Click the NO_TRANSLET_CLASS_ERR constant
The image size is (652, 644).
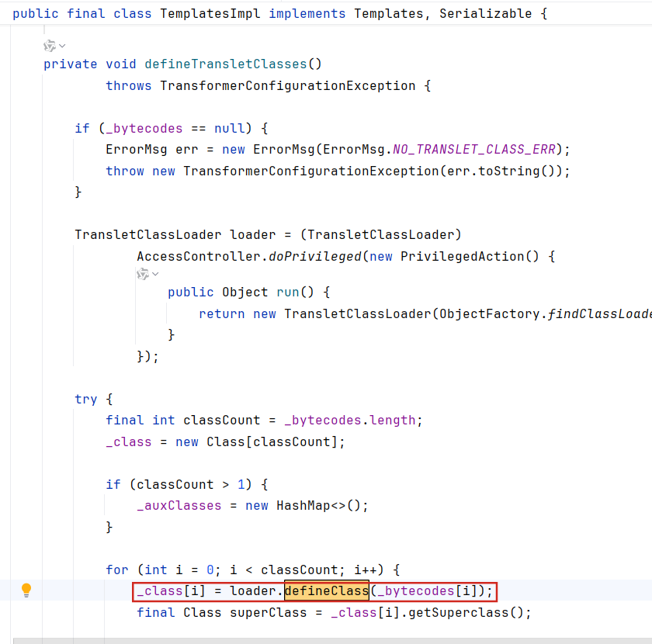pyautogui.click(x=474, y=149)
